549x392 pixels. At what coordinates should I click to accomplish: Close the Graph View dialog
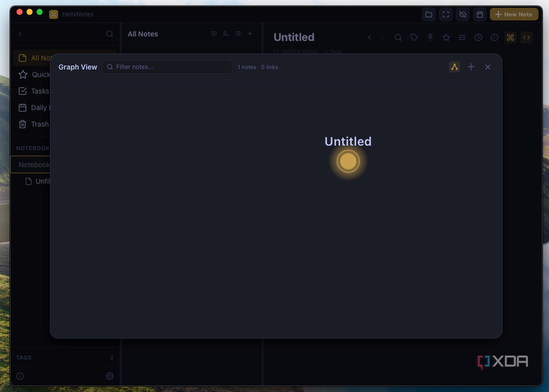coord(488,67)
